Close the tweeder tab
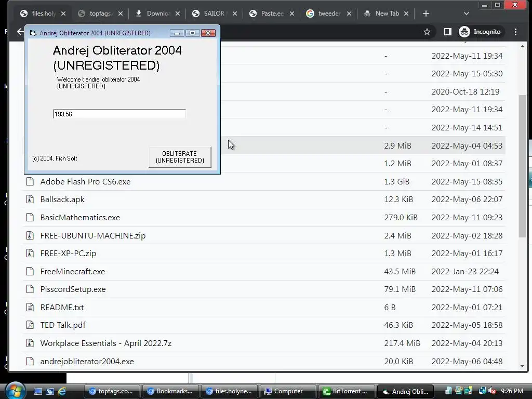Screen dimensions: 532x399 349,14
